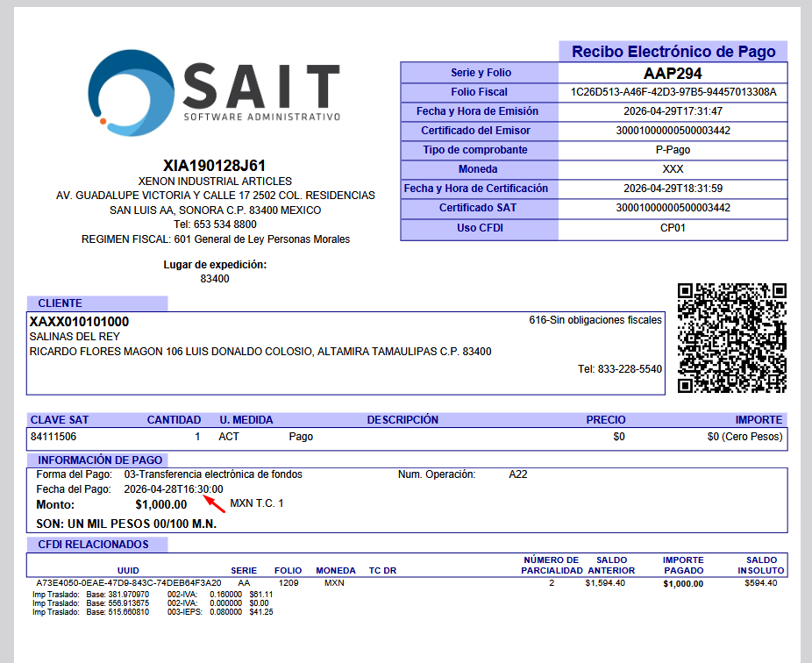812x663 pixels.
Task: Click the SAIT logo image
Action: coord(214,93)
